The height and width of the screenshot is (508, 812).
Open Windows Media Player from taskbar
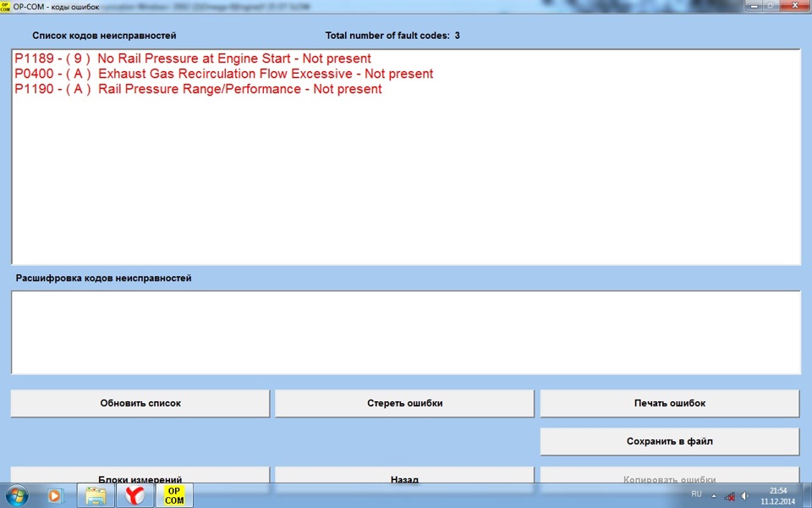click(x=54, y=495)
